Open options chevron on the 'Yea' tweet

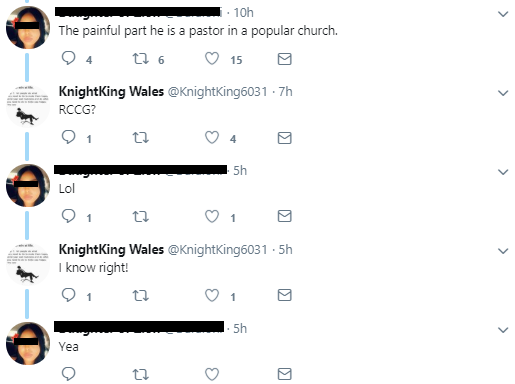click(x=503, y=330)
